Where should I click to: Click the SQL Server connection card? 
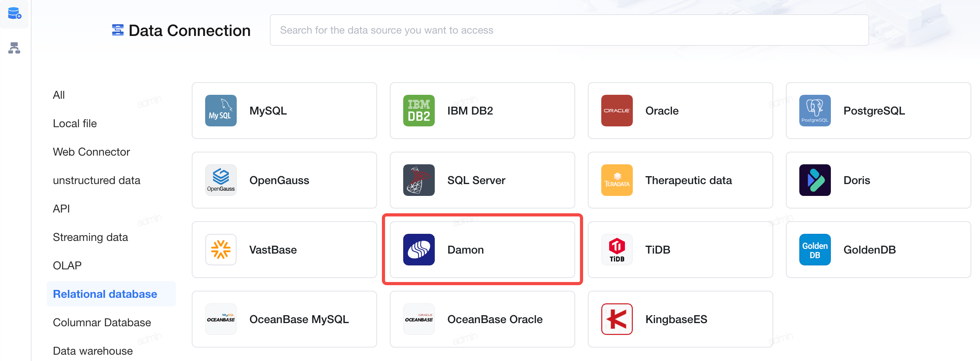click(483, 180)
